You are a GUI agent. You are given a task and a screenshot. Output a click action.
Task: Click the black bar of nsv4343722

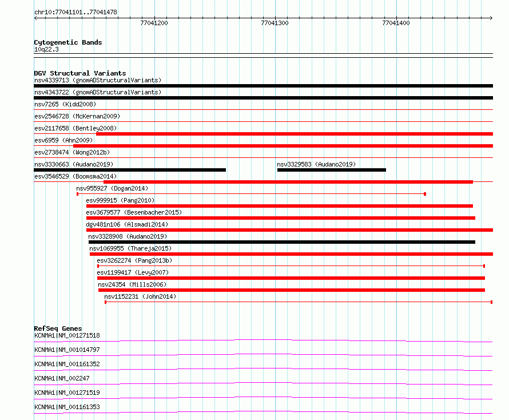pos(263,98)
